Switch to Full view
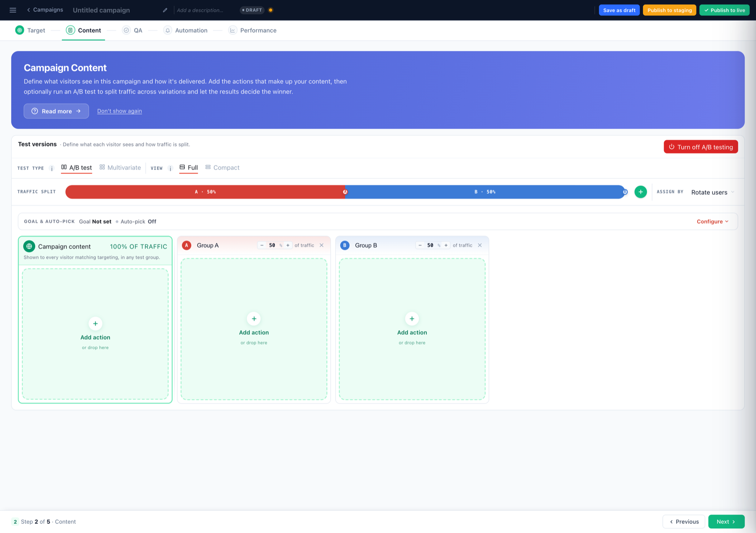This screenshot has width=756, height=533. pos(189,167)
